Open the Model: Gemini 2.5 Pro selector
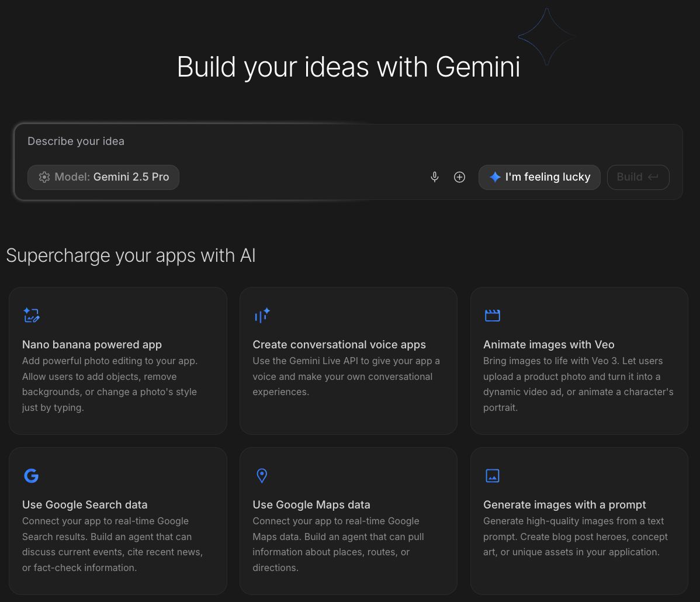700x602 pixels. tap(103, 177)
